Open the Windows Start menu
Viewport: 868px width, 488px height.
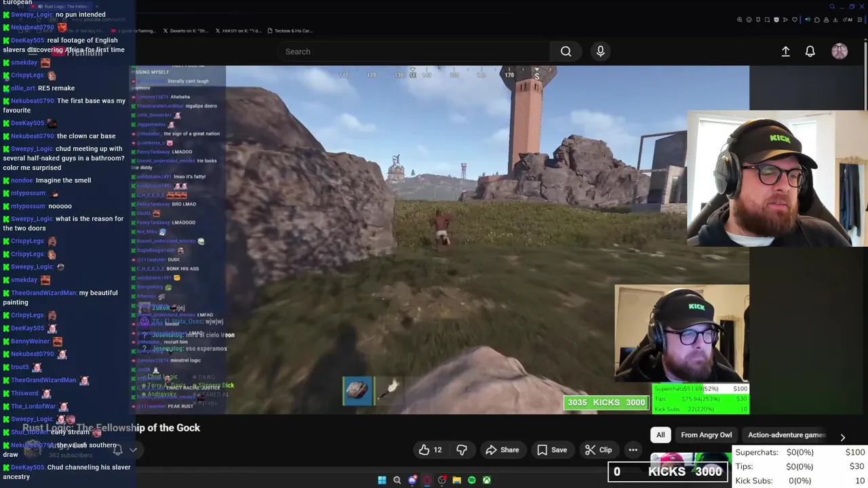click(x=382, y=481)
